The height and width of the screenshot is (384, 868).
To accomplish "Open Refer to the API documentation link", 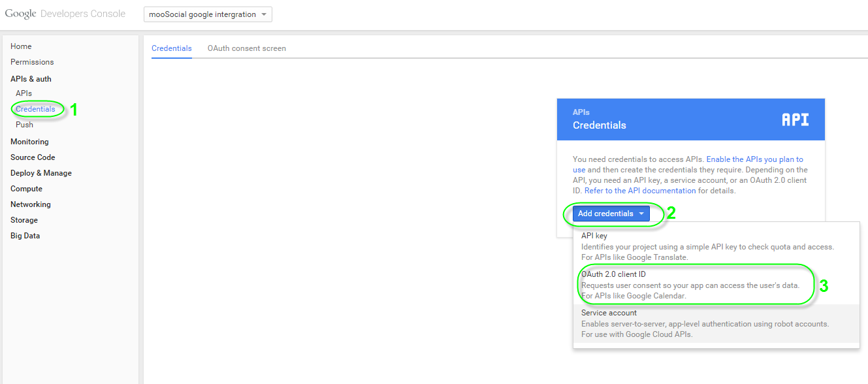I will pyautogui.click(x=640, y=191).
